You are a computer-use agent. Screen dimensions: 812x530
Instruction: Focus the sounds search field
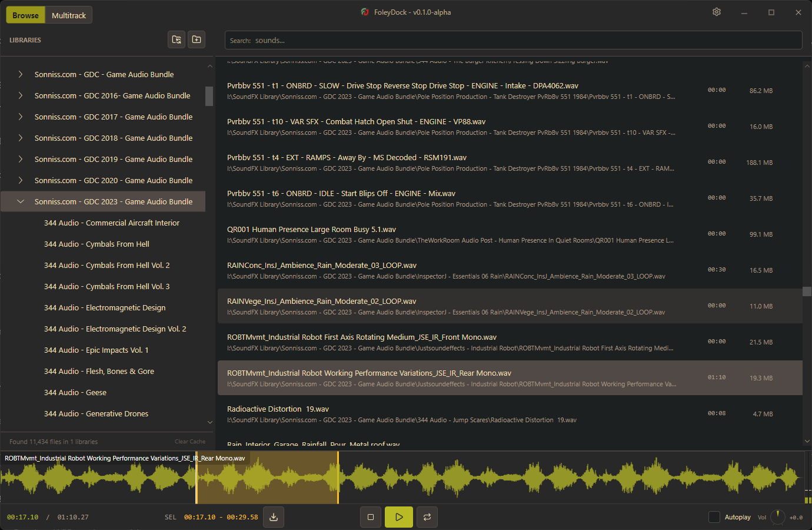[x=513, y=40]
